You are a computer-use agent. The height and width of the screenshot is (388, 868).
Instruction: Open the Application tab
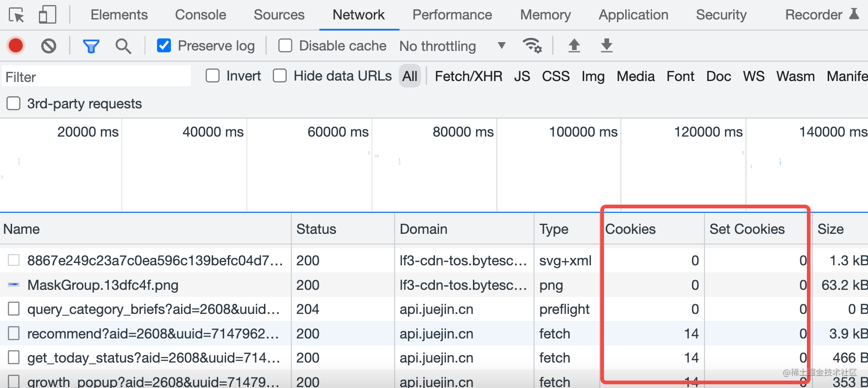coord(633,15)
